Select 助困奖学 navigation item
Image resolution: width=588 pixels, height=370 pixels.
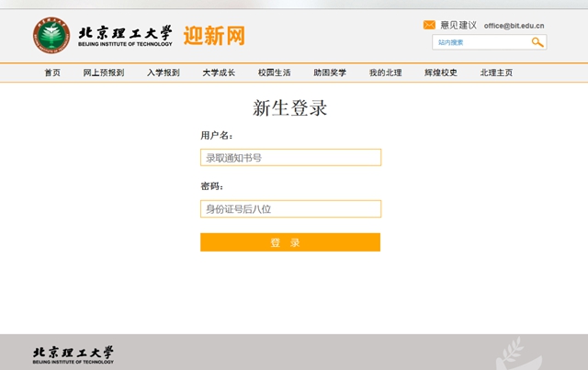(x=329, y=73)
